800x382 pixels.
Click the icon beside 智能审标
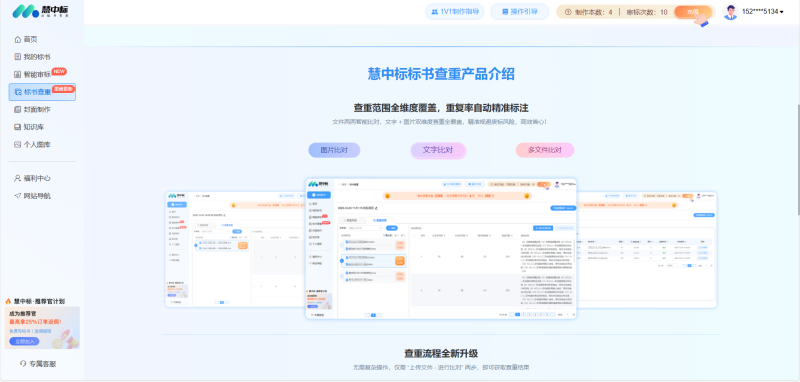[x=18, y=74]
